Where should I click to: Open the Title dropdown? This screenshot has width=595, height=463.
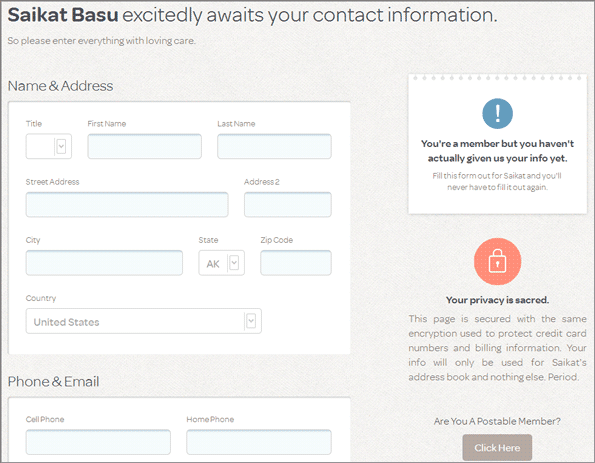pyautogui.click(x=49, y=146)
